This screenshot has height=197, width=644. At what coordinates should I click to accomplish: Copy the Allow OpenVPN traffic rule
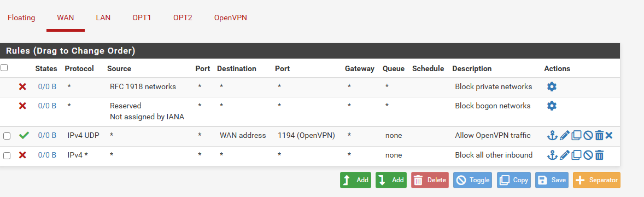point(577,135)
